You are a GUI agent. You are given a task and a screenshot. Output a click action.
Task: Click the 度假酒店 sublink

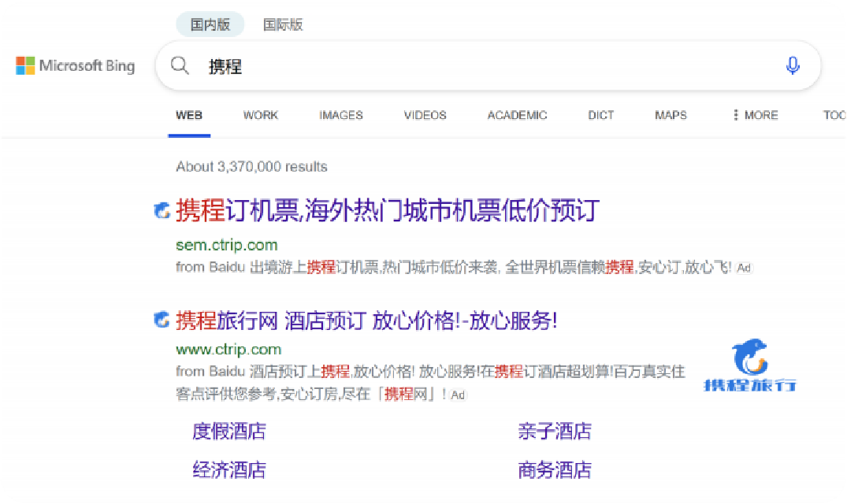click(x=229, y=432)
